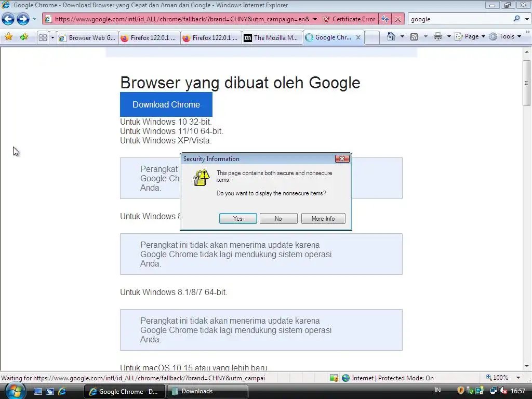
Task: Expand the Home button dropdown
Action: [402, 36]
